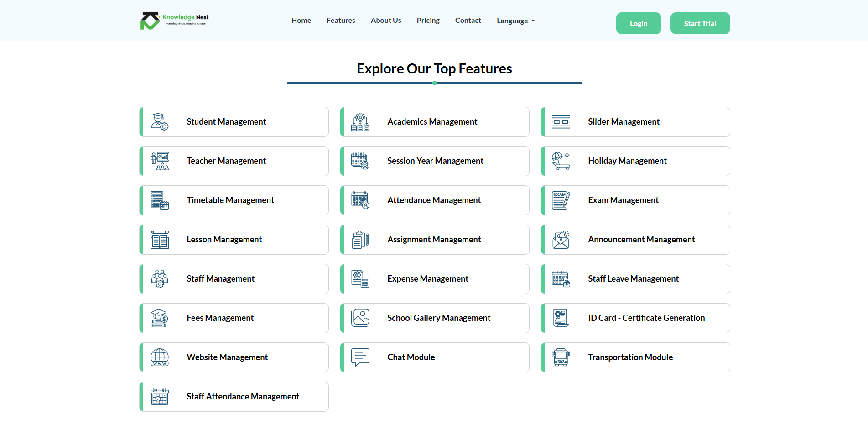Select the Staff Attendance Management card
Viewport: 868px width, 430px height.
point(234,397)
